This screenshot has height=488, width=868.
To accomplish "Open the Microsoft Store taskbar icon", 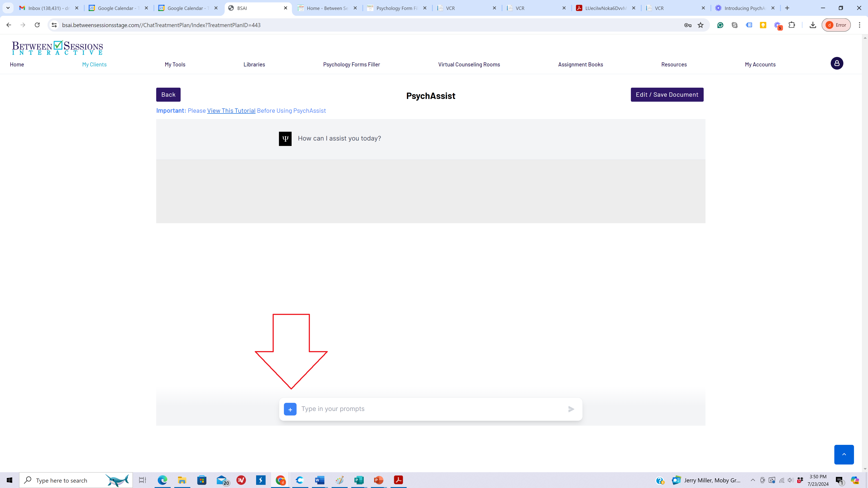I will [202, 480].
